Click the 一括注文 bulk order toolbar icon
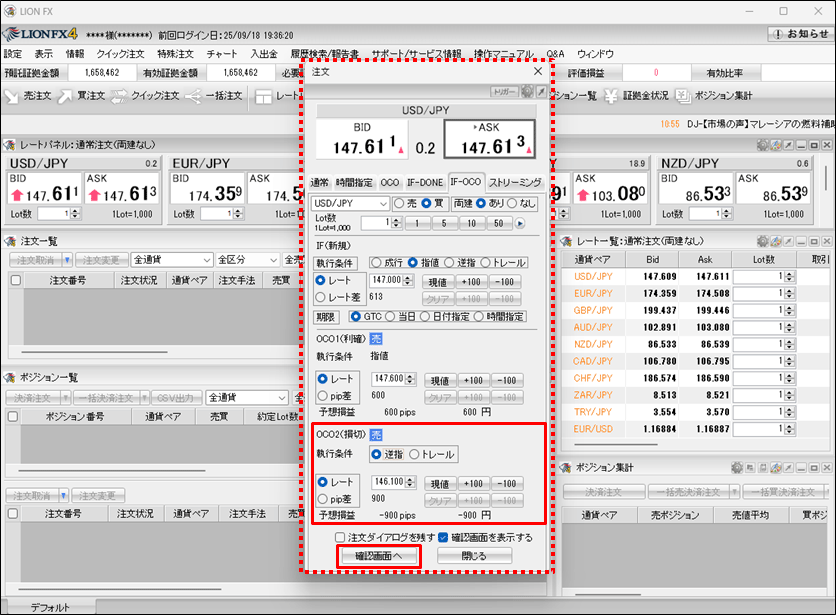The image size is (836, 615). point(213,96)
